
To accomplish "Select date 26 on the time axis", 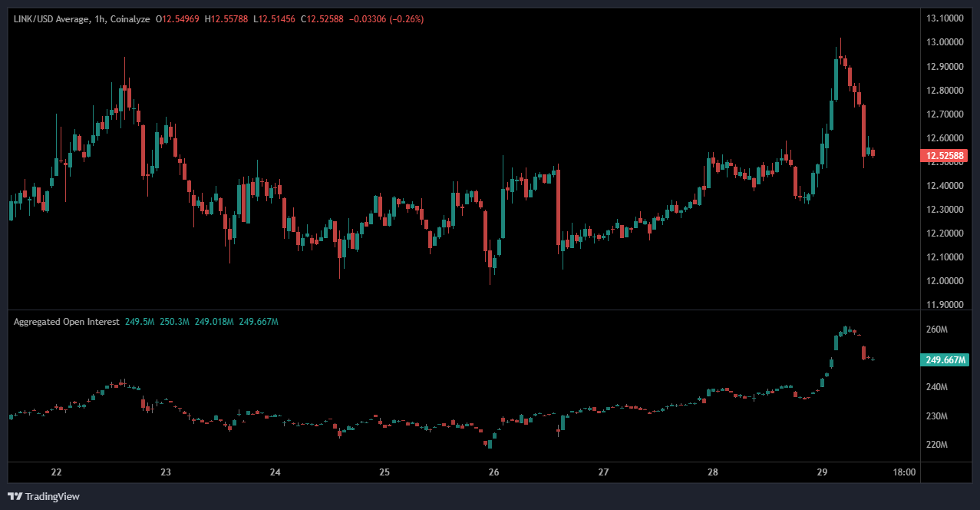I will point(494,472).
